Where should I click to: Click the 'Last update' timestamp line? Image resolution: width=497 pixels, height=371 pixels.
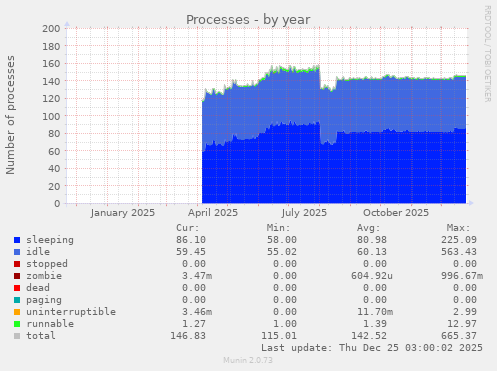[372, 348]
